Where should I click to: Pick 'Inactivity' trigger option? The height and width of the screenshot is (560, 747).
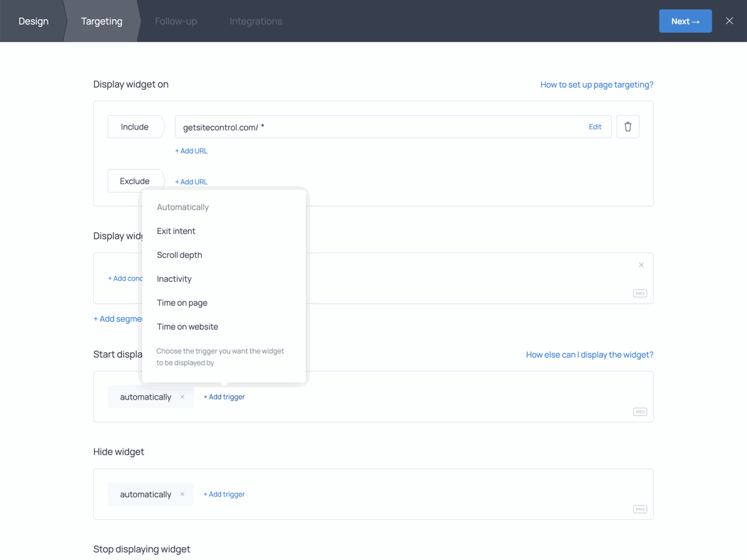pos(174,279)
